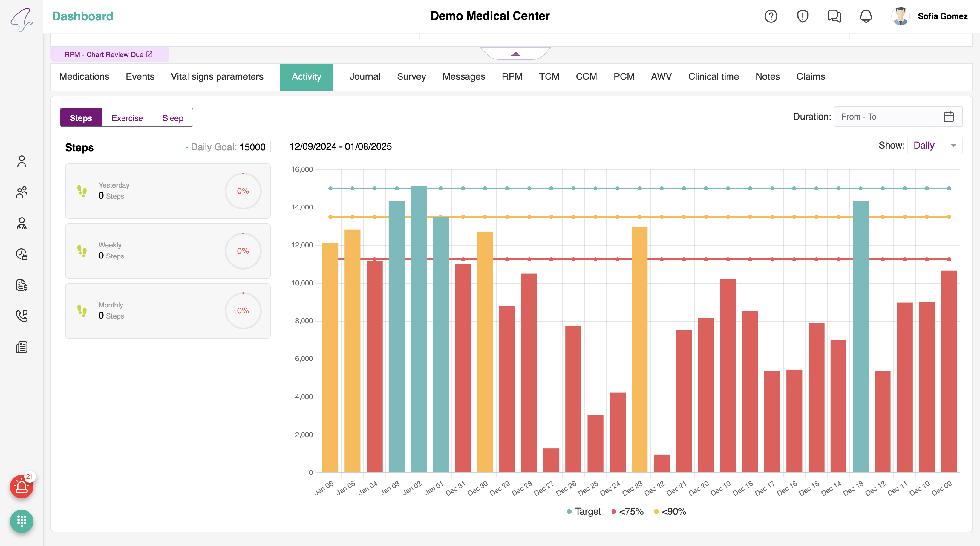The width and height of the screenshot is (980, 546).
Task: Click the single patient sidebar icon
Action: [22, 161]
